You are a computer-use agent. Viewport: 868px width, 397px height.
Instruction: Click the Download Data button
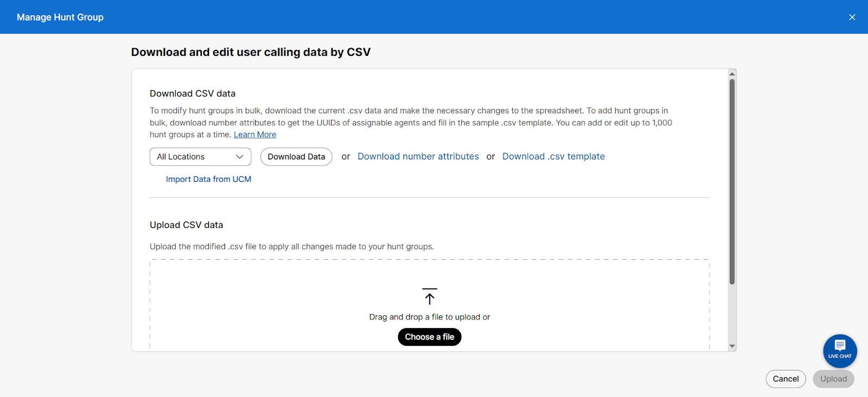point(296,157)
